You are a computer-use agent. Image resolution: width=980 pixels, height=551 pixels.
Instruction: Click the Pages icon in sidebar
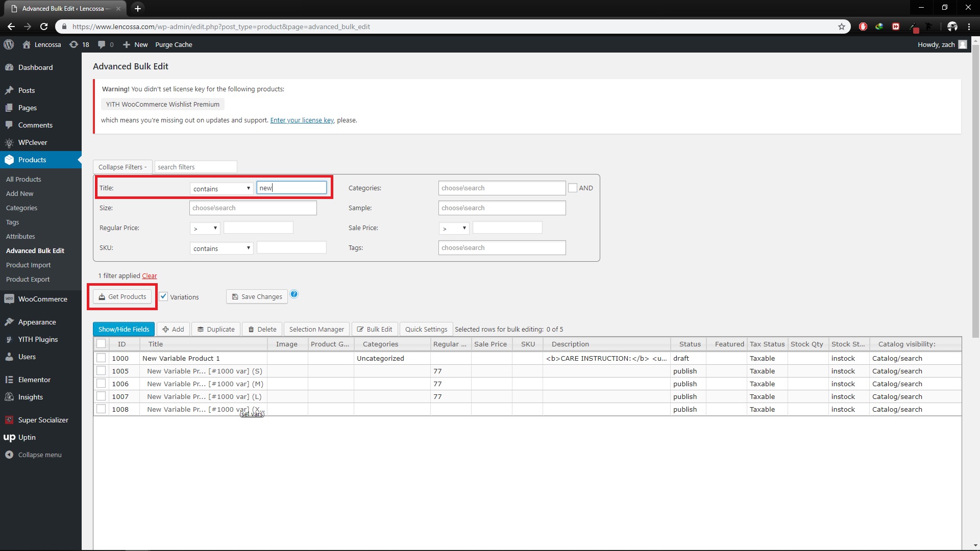(9, 108)
